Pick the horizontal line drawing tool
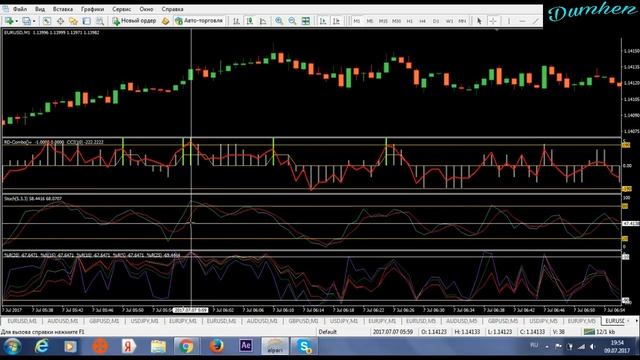Screen dimensions: 640x360 (x=522, y=21)
